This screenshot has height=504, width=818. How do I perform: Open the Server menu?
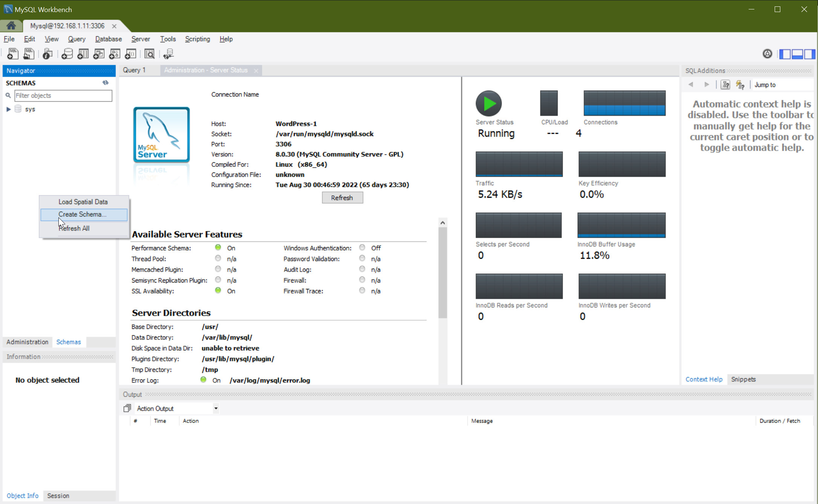tap(141, 39)
